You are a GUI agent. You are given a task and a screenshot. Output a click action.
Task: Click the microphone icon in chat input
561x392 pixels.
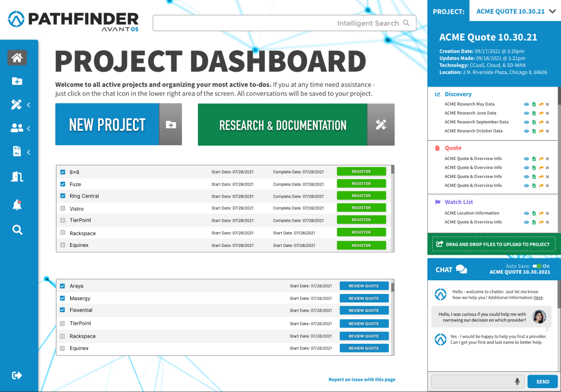[x=517, y=382]
